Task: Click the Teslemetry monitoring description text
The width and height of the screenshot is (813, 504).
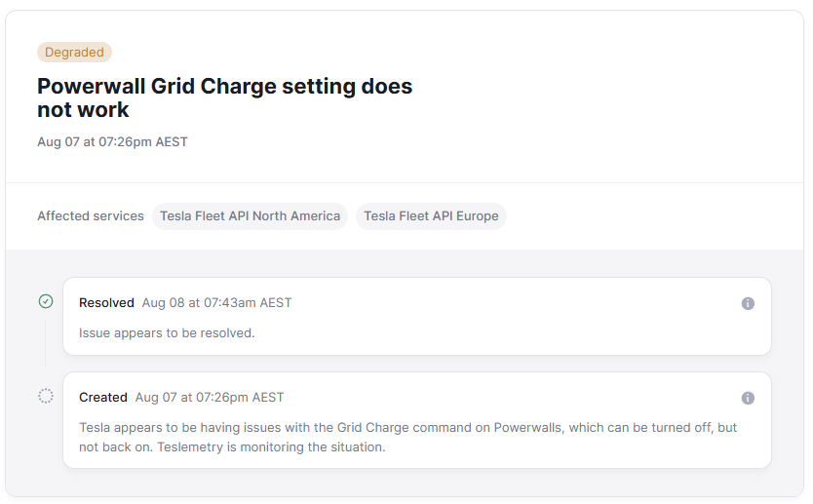Action: point(407,438)
